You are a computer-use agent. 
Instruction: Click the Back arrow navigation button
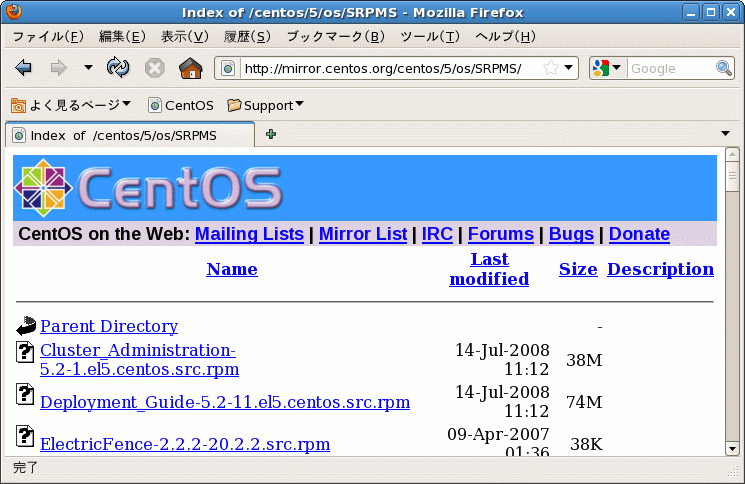24,68
